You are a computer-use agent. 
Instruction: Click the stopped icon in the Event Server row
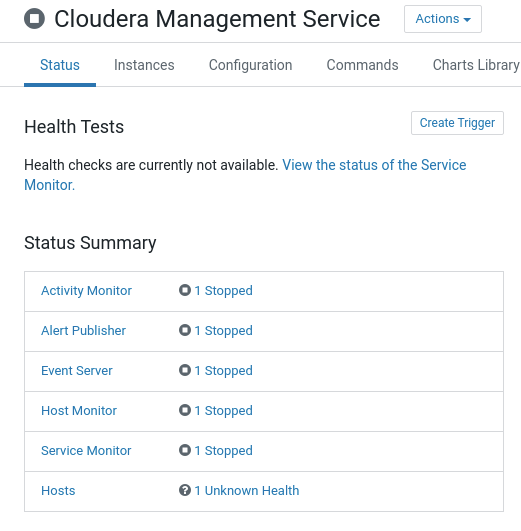tap(185, 370)
